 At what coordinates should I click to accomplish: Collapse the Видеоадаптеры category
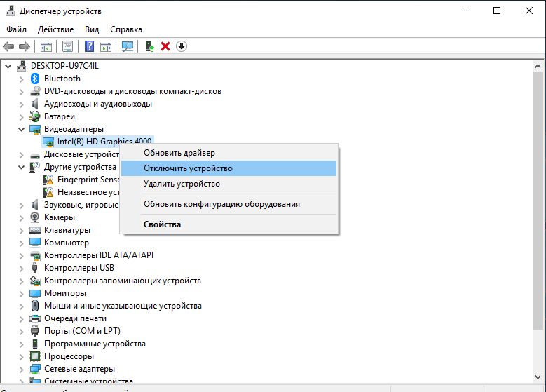point(21,129)
